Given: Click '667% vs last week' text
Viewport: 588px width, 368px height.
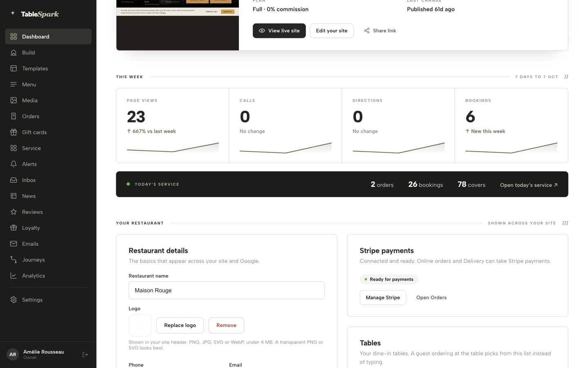Looking at the screenshot, I should coord(151,131).
